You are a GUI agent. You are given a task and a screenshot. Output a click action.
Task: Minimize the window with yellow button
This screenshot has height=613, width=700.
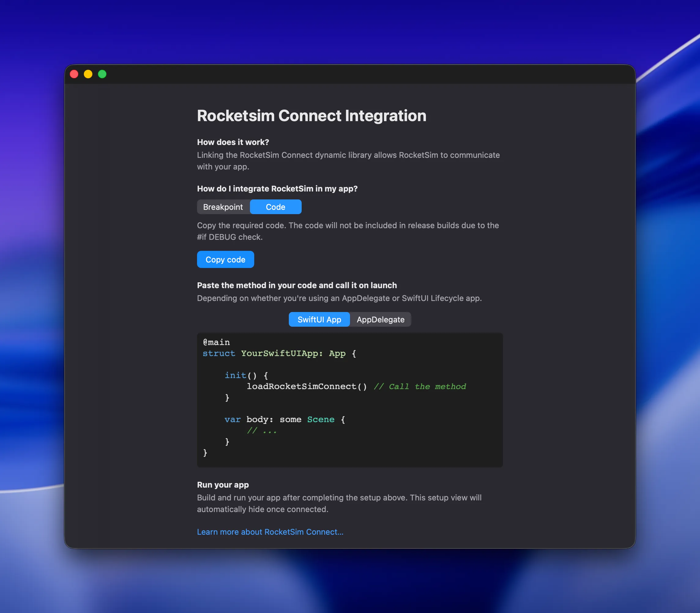88,74
